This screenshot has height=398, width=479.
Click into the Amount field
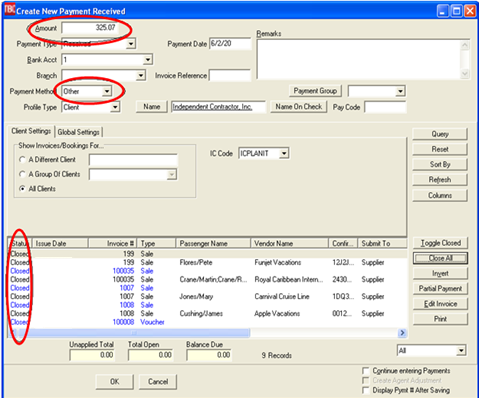point(90,28)
